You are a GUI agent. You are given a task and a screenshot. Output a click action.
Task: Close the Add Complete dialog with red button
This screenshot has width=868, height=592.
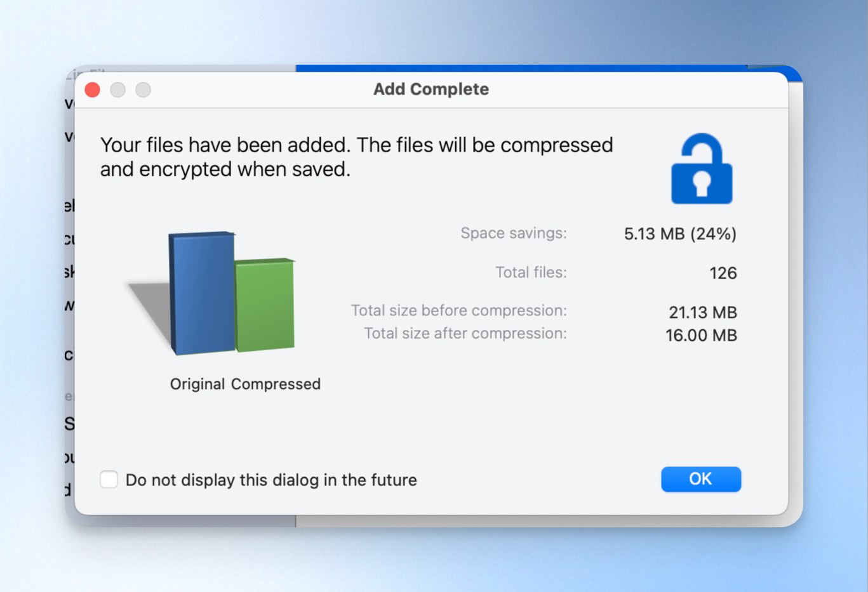93,89
